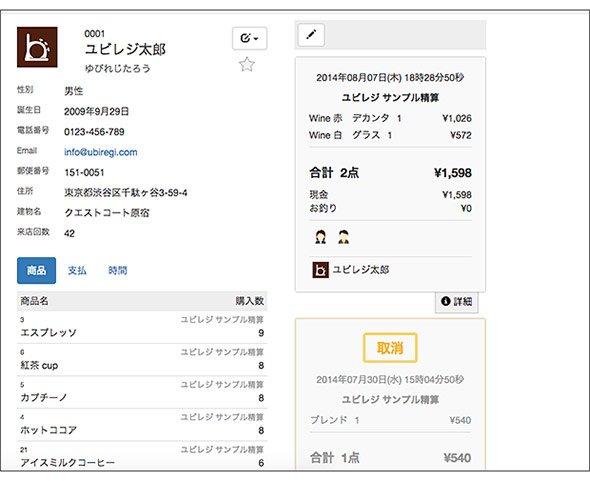Viewport: 590px width, 481px height.
Task: Click the Wine 赤 デカンタ line item
Action: click(390, 118)
